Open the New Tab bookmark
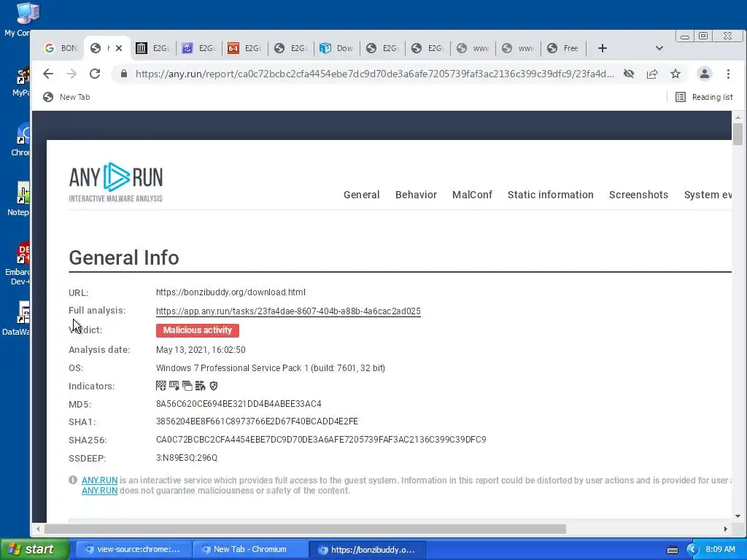Screen dimensions: 747x560 point(66,97)
